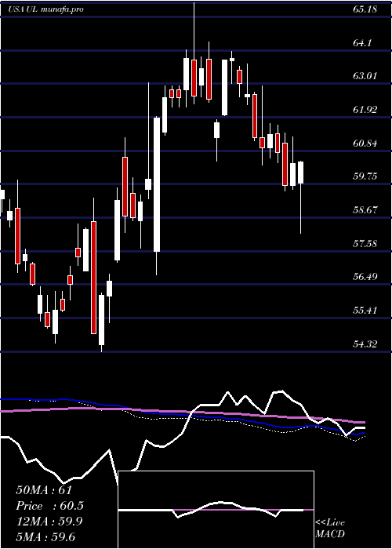This screenshot has height=549, width=392.
Task: Click the Price : 60.5 readout
Action: [x=49, y=506]
